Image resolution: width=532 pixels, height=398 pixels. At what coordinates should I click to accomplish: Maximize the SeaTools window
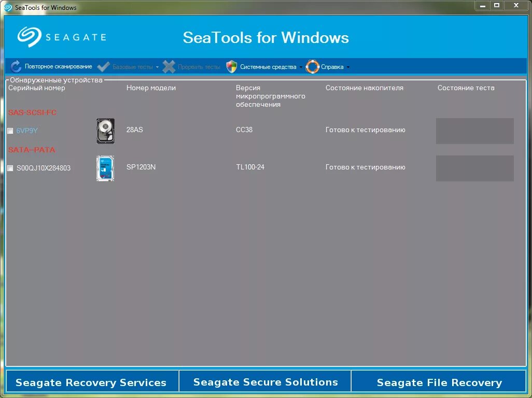(497, 5)
